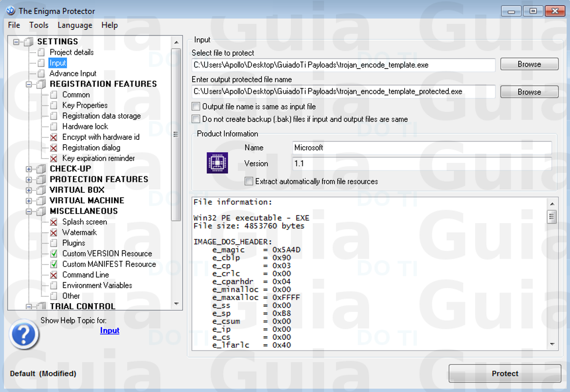The height and width of the screenshot is (392, 570).
Task: Check Extract automatically from file resources
Action: coord(249,181)
